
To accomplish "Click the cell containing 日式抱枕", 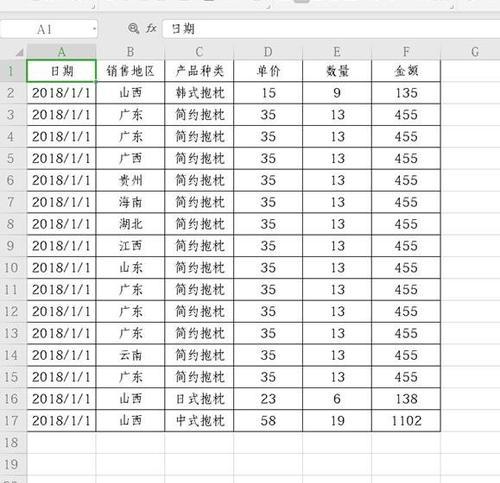I will click(199, 399).
